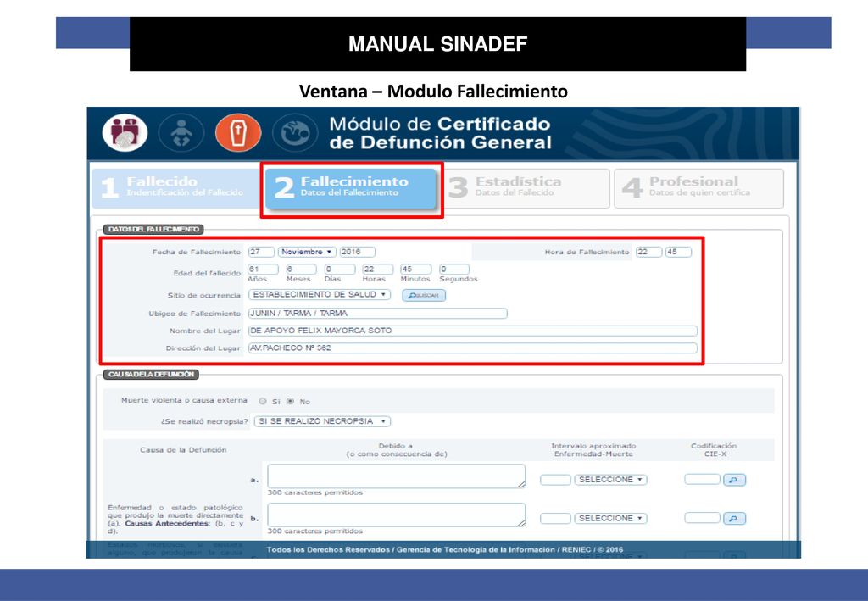Click search icon for CIE-X code row a

[734, 480]
